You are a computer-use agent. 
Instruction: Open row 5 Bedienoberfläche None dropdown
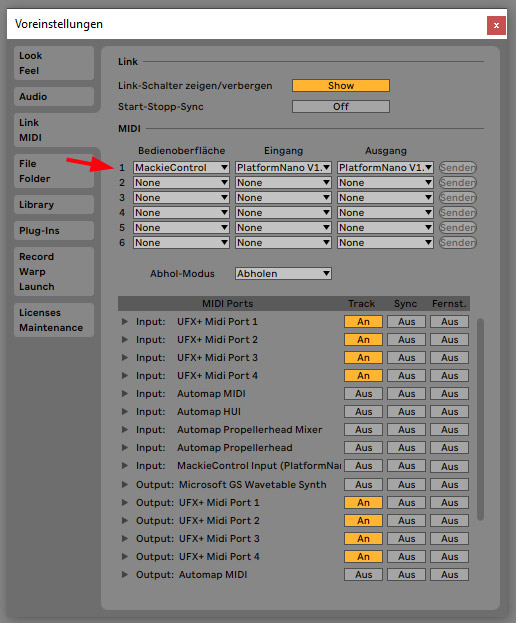coord(181,228)
